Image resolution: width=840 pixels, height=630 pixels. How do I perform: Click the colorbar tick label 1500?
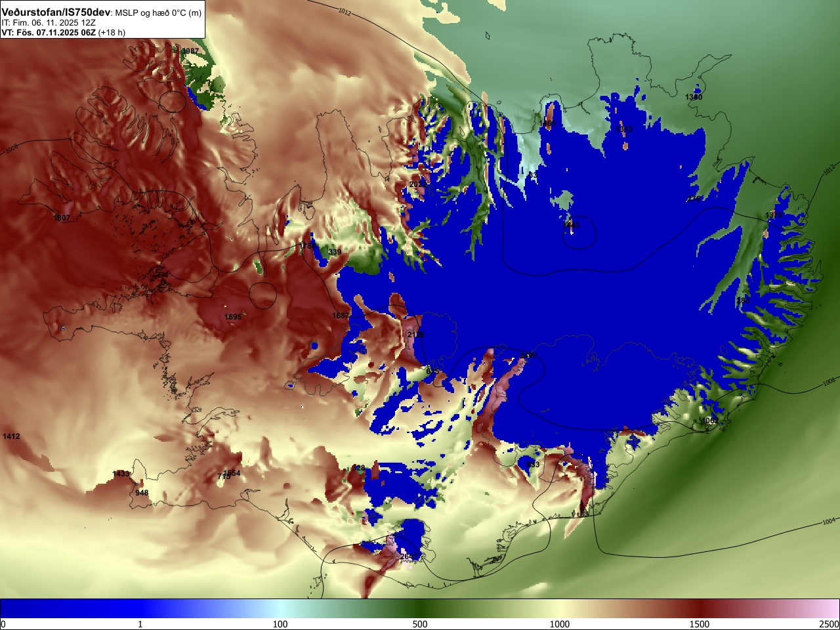pyautogui.click(x=700, y=624)
